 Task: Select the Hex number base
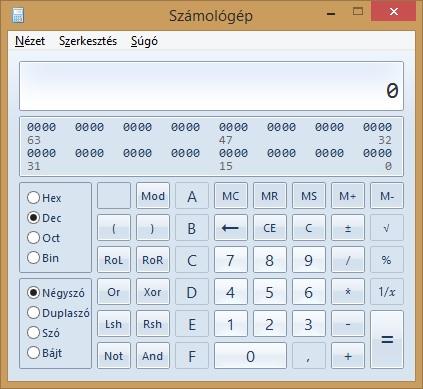click(x=44, y=198)
